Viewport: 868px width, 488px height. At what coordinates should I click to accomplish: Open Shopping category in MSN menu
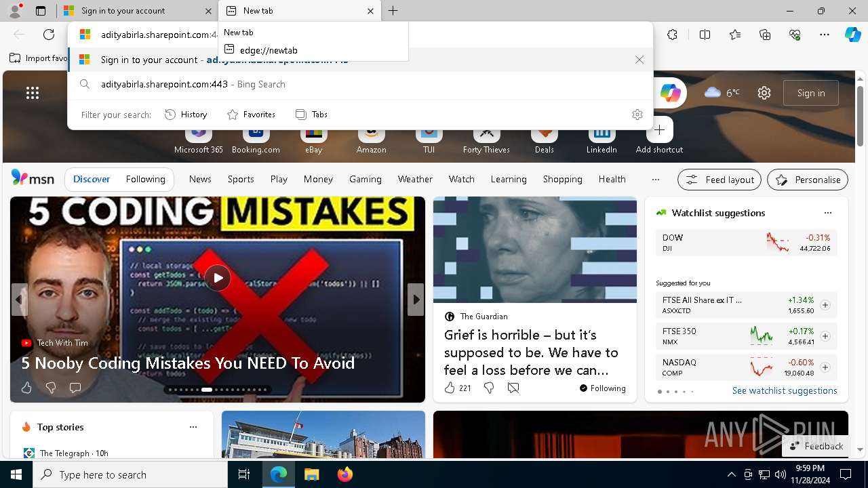pos(562,179)
